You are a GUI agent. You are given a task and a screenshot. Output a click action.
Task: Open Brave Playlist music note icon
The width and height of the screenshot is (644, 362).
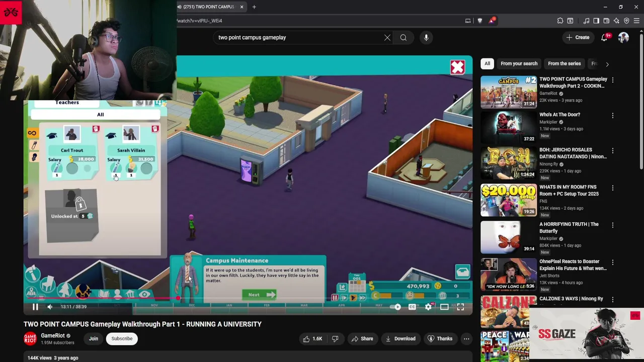pos(586,21)
